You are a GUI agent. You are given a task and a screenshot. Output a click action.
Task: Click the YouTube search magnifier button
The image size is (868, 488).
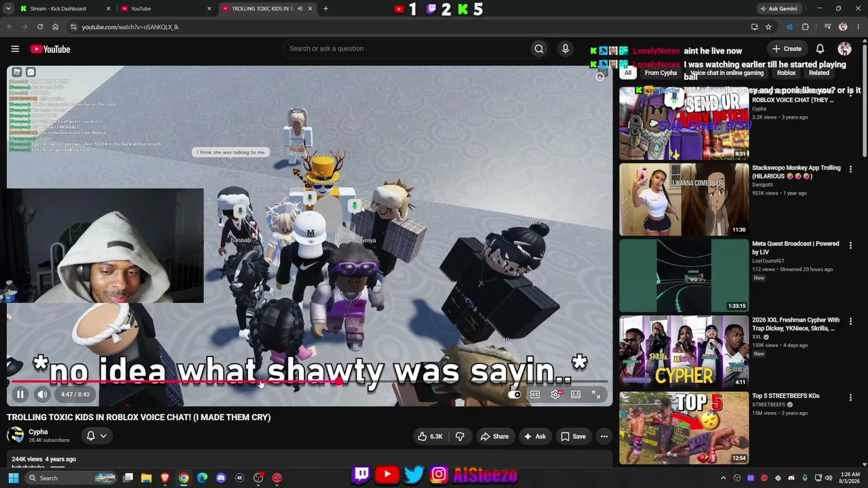click(x=539, y=49)
